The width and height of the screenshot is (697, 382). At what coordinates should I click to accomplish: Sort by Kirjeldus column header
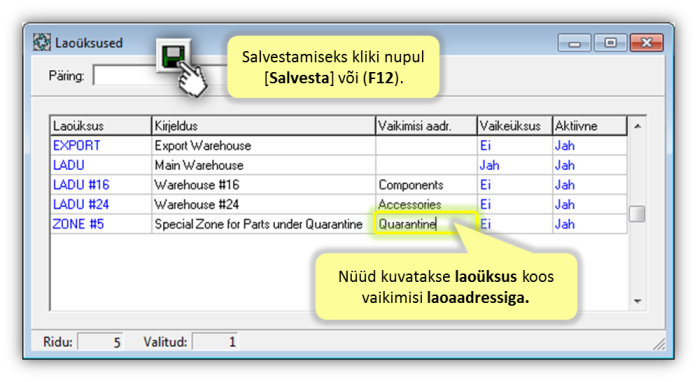click(x=264, y=126)
